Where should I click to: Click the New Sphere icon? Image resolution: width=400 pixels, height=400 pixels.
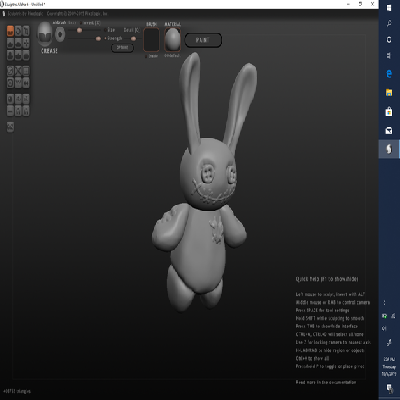click(x=10, y=99)
